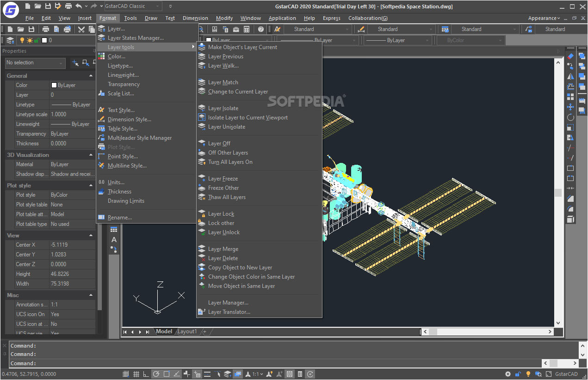
Task: Open the annotation scale 1:1 dropdown
Action: [257, 374]
